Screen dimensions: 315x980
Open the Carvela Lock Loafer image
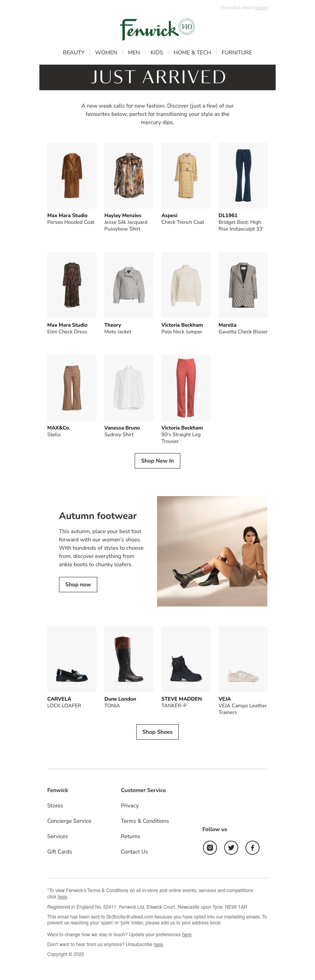(72, 659)
